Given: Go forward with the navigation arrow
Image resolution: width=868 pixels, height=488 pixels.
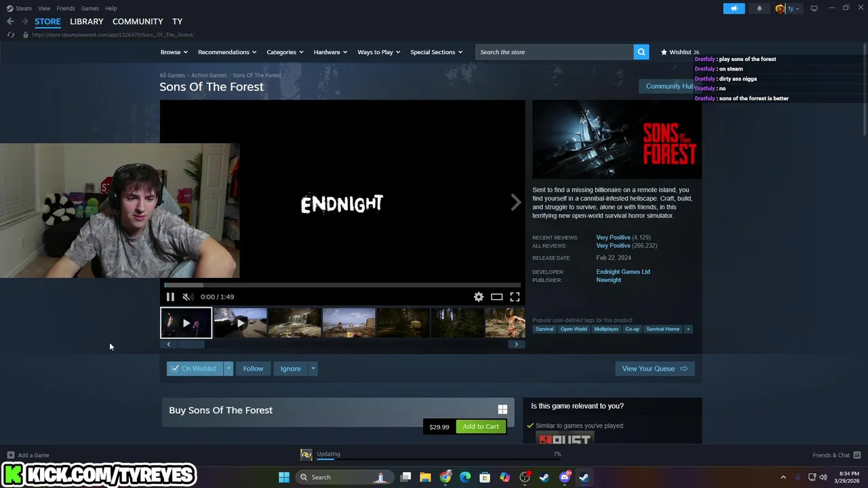Looking at the screenshot, I should 24,22.
